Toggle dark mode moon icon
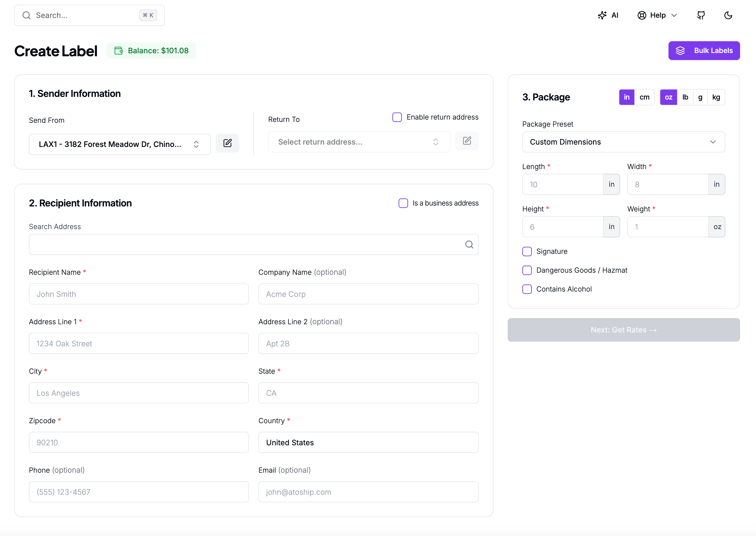Image resolution: width=756 pixels, height=536 pixels. click(x=728, y=15)
